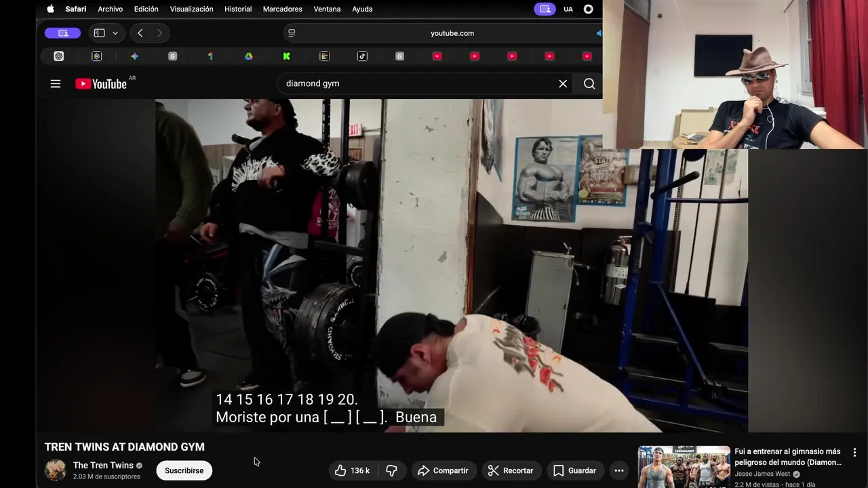Image resolution: width=868 pixels, height=488 pixels.
Task: Open the Apple menu
Action: pyautogui.click(x=50, y=9)
